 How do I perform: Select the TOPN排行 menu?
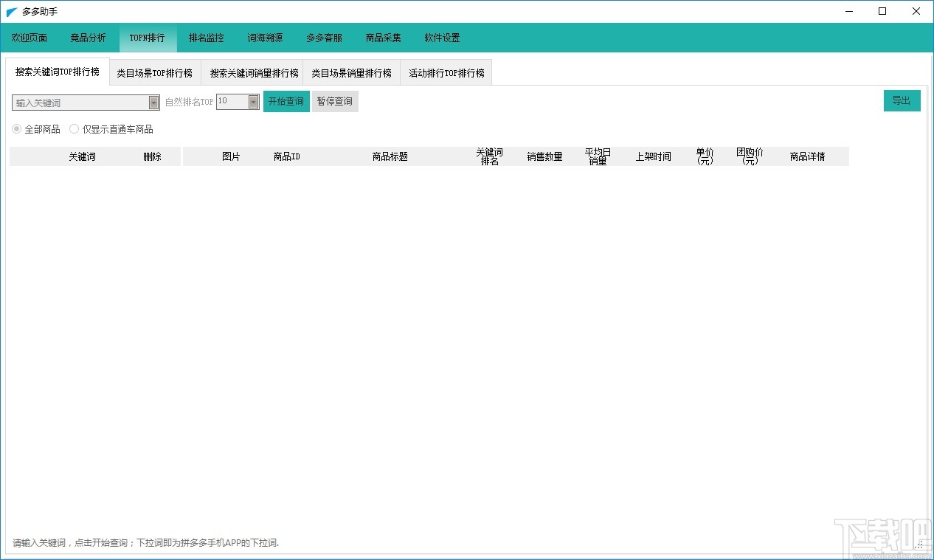(x=148, y=38)
